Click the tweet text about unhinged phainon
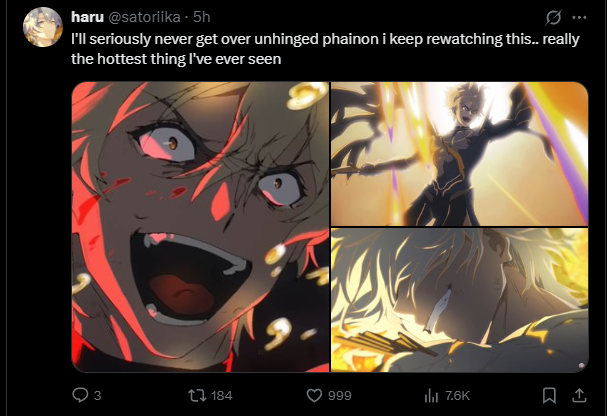Screen dimensions: 607x416 [325, 49]
